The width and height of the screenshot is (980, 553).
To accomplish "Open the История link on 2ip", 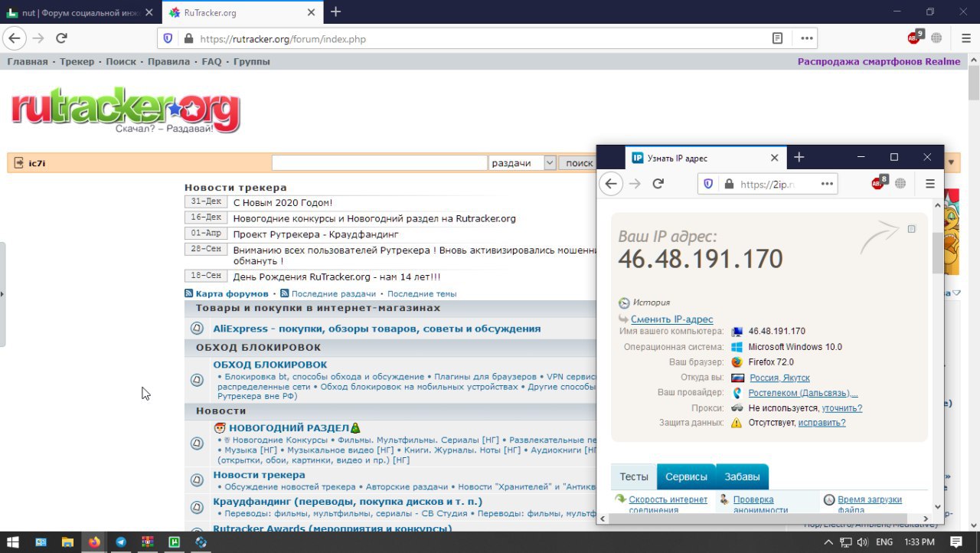I will coord(651,303).
